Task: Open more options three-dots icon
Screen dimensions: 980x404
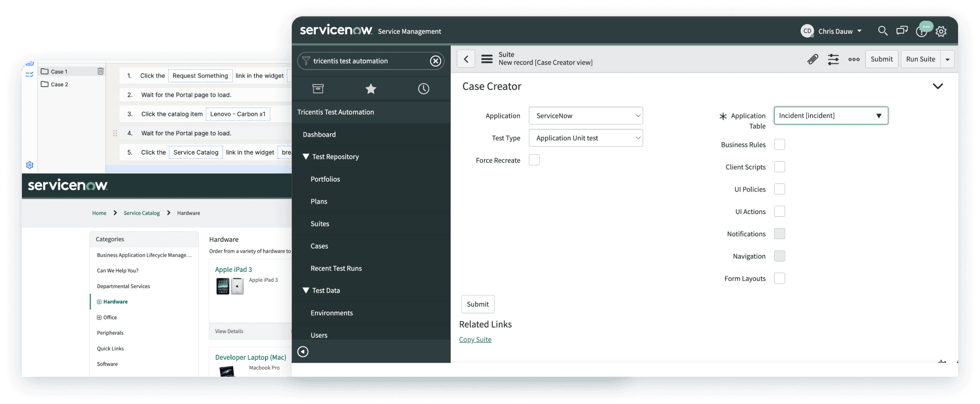Action: [x=854, y=60]
